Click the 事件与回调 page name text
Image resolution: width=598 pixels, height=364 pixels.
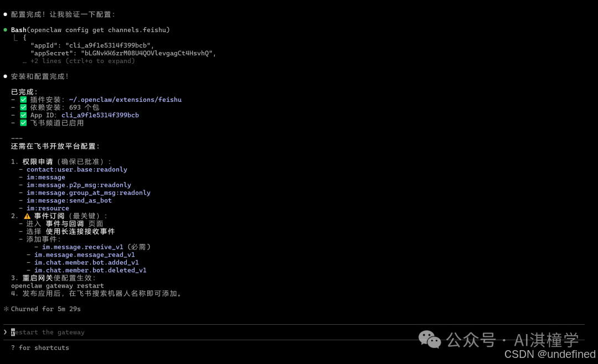tap(64, 223)
